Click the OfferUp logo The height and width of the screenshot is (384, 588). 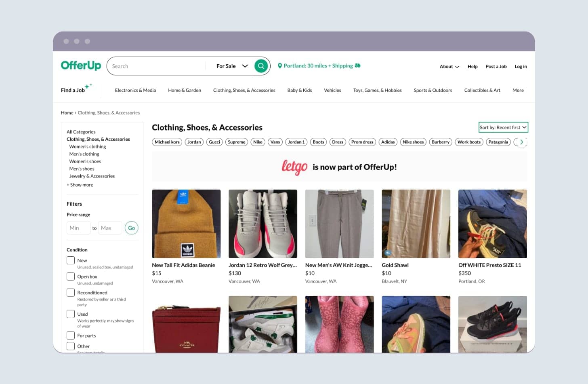point(81,65)
